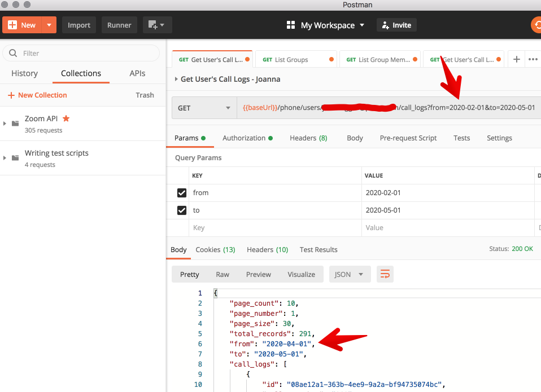The width and height of the screenshot is (541, 392).
Task: Click the Zoom API folder icon
Action: pyautogui.click(x=15, y=124)
